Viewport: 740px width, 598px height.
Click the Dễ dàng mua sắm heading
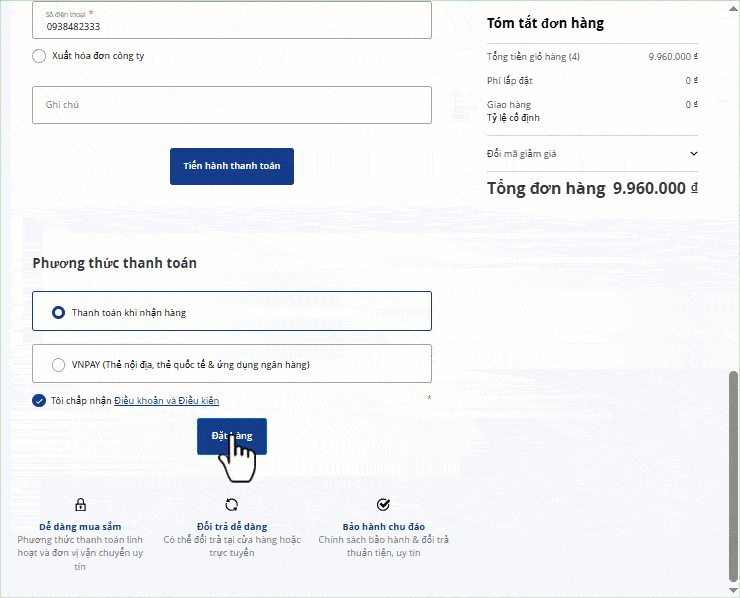80,527
